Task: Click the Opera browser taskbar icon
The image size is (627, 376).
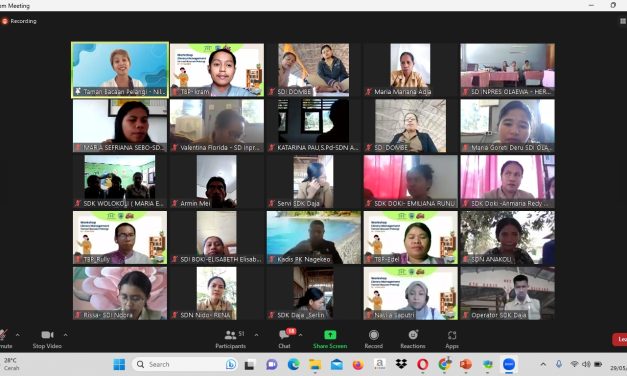Action: (422, 364)
